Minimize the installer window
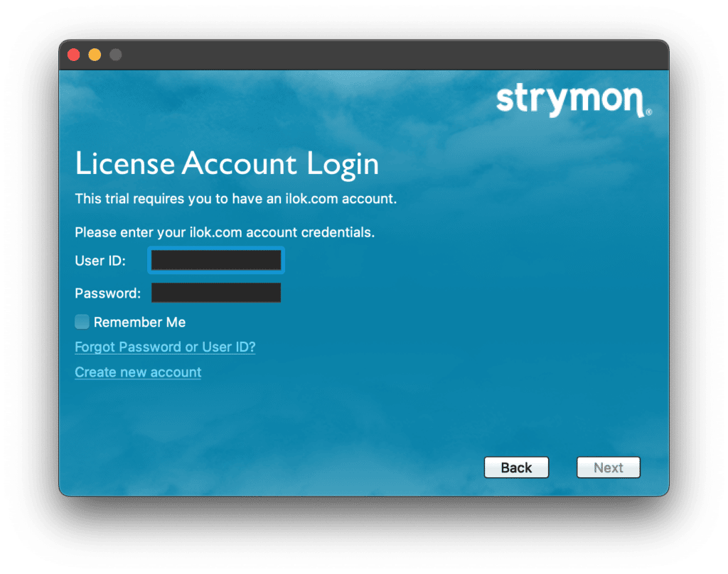 (94, 53)
